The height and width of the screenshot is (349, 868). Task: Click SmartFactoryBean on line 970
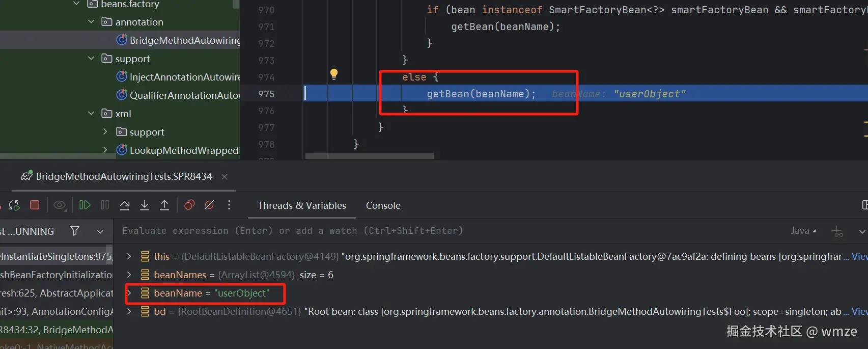tap(598, 10)
